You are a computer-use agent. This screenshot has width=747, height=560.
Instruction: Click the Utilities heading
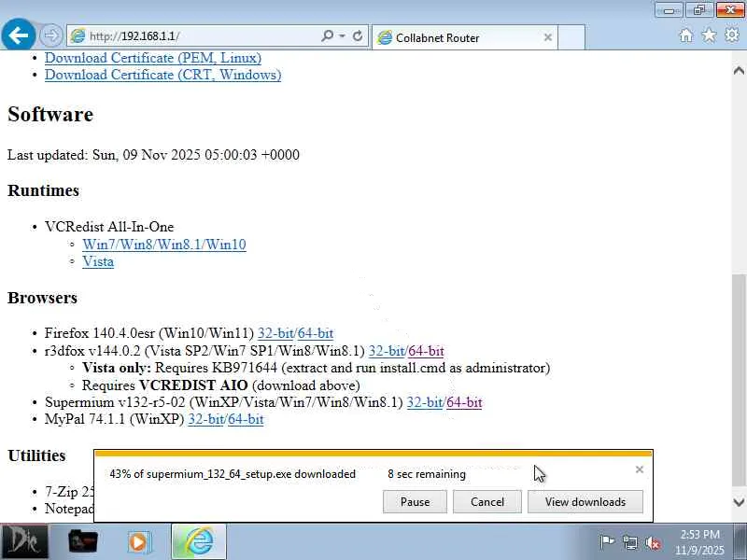36,455
